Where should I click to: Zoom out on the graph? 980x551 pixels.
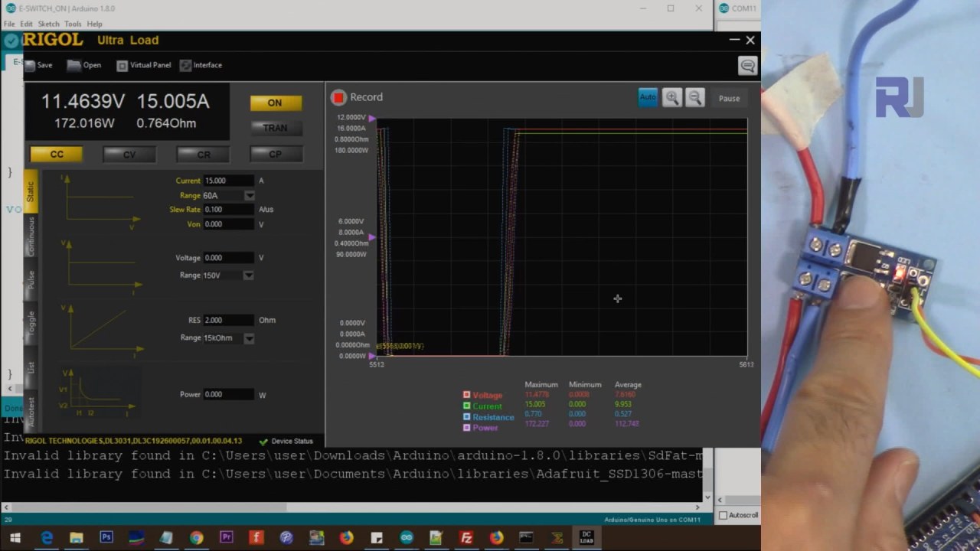694,98
